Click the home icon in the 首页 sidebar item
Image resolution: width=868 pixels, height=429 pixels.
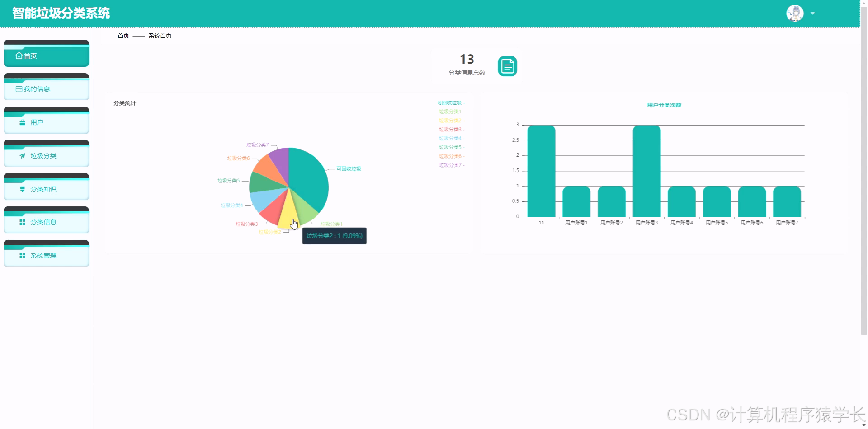(x=19, y=56)
